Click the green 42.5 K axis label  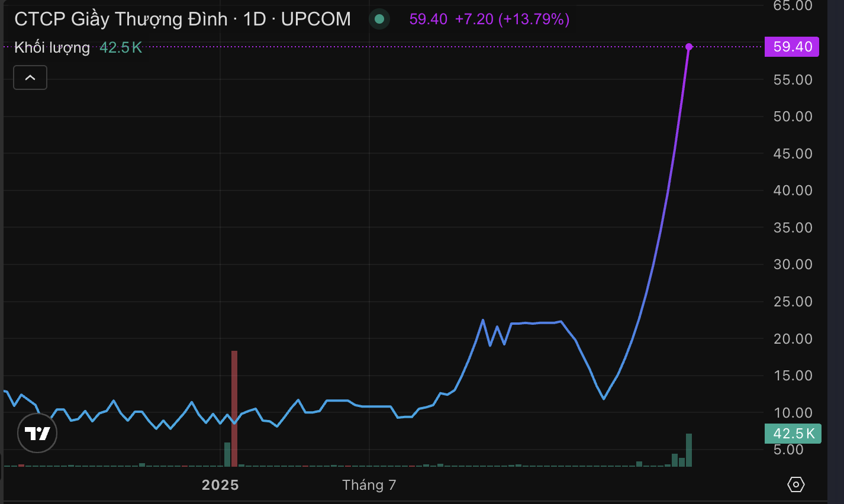[793, 434]
